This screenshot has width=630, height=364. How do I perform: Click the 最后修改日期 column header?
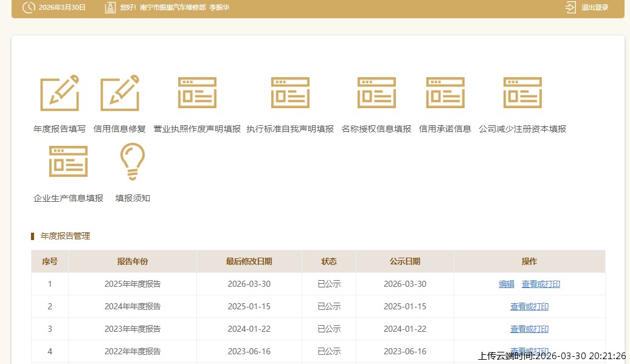point(249,261)
